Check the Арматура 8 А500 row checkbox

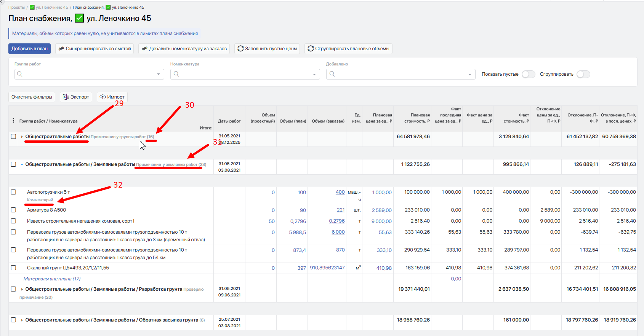coord(13,210)
